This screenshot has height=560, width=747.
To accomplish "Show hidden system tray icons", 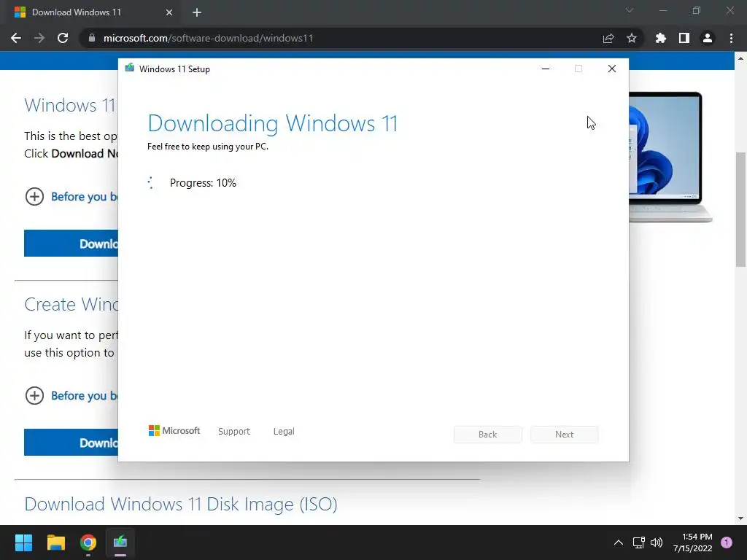I will pos(619,542).
